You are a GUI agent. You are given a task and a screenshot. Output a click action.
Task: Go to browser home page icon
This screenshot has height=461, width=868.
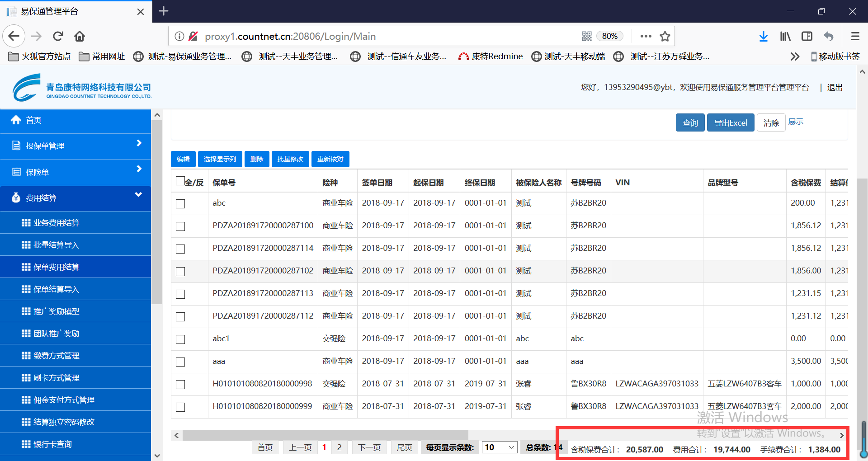[80, 36]
